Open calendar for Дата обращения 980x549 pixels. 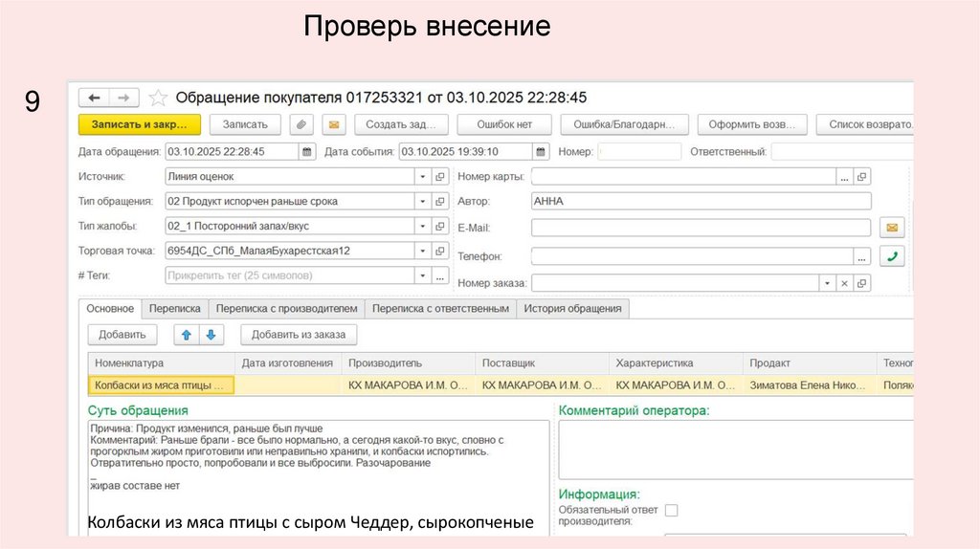point(307,152)
